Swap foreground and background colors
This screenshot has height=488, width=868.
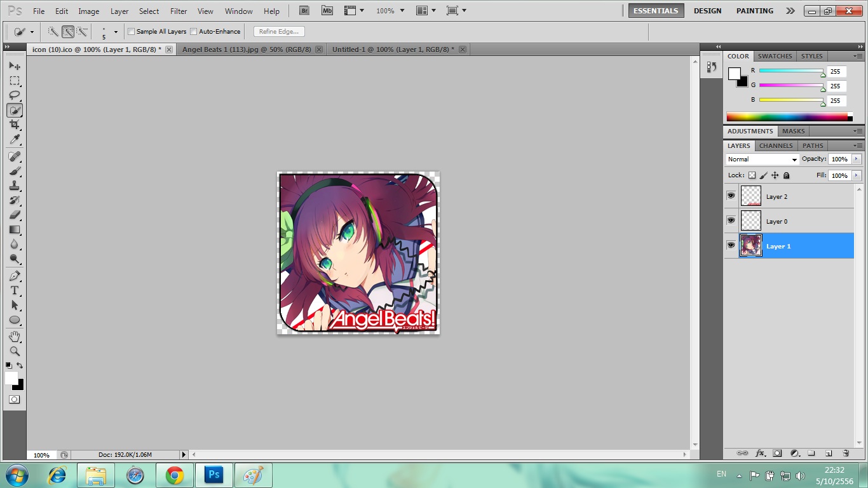(20, 365)
